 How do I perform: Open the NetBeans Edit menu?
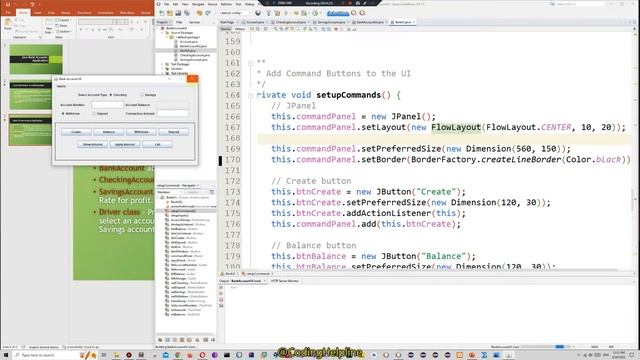click(x=176, y=4)
